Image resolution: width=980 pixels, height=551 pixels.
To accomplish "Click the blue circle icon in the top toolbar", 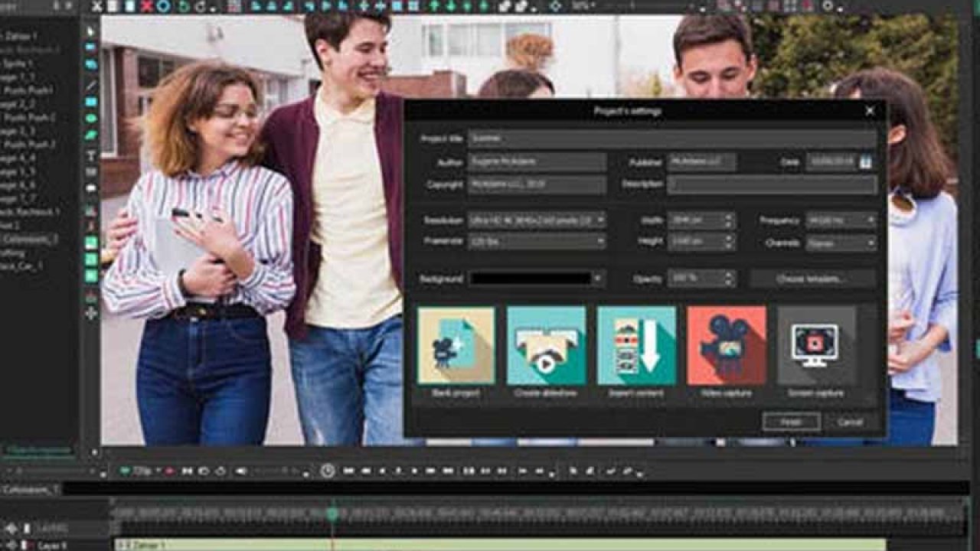I will point(163,6).
